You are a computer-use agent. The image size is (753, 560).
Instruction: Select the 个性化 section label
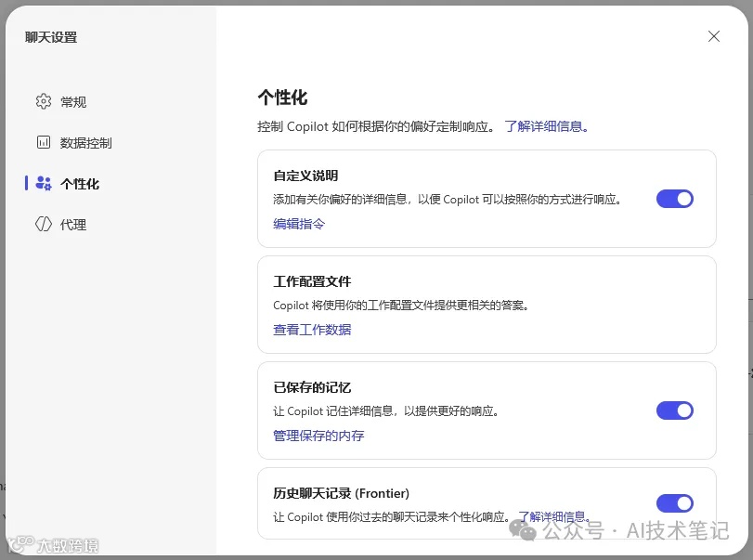point(80,184)
